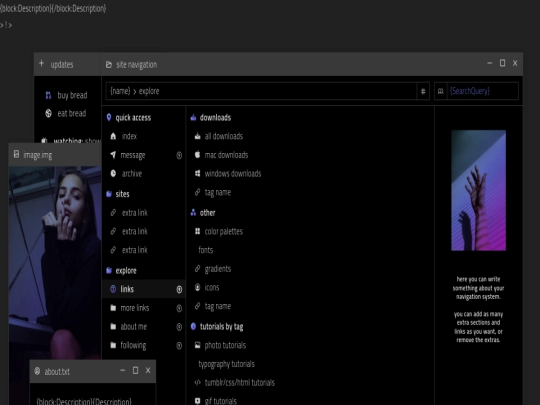The width and height of the screenshot is (540, 405).
Task: Minimize the about.txt window
Action: pyautogui.click(x=123, y=371)
